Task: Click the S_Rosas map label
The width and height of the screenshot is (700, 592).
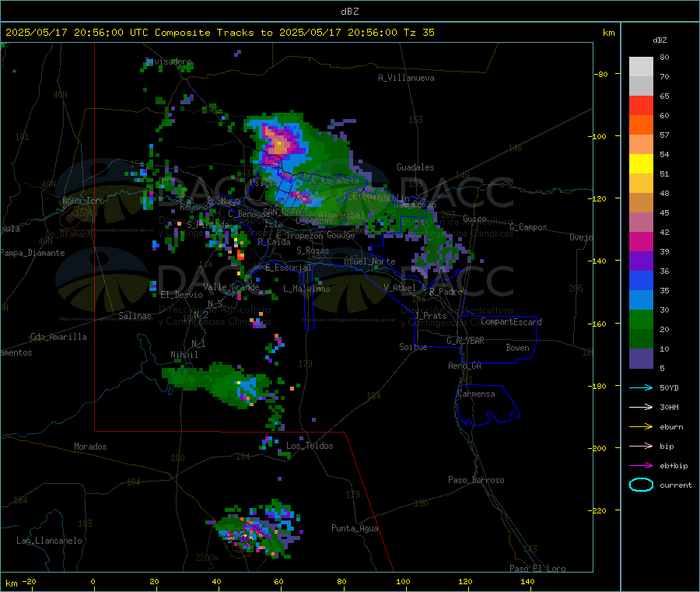Action: coord(313,250)
